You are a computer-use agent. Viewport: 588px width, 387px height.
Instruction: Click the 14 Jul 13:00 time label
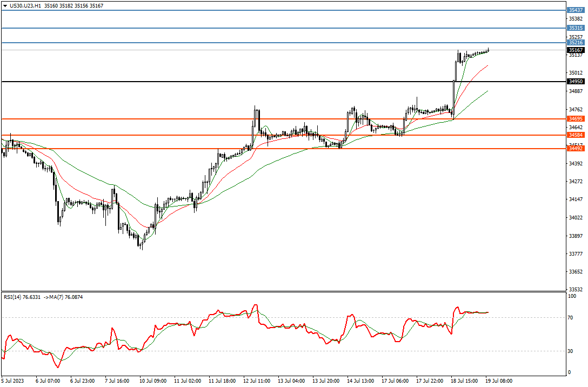[x=360, y=381]
